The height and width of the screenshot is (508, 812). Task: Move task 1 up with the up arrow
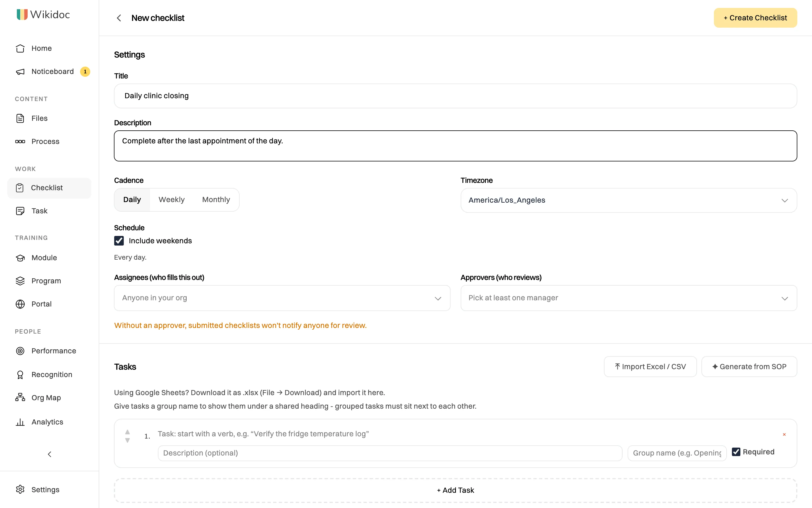127,432
